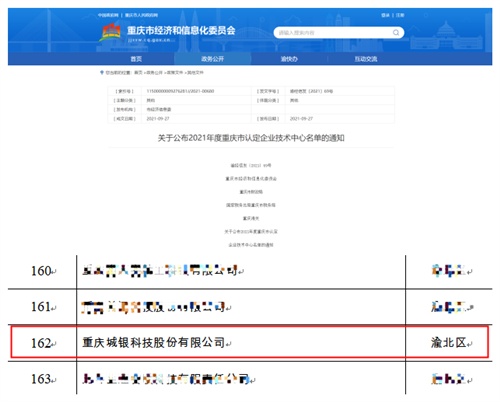The width and height of the screenshot is (500, 402).
Task: Click the 关于公布2021年度 notice headline
Action: click(x=251, y=138)
